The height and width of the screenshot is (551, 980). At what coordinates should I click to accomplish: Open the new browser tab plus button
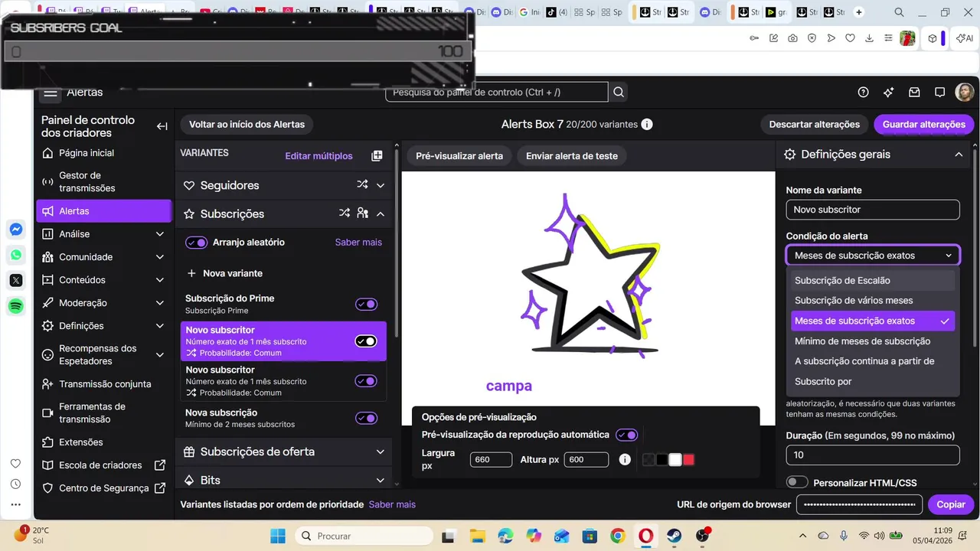859,12
